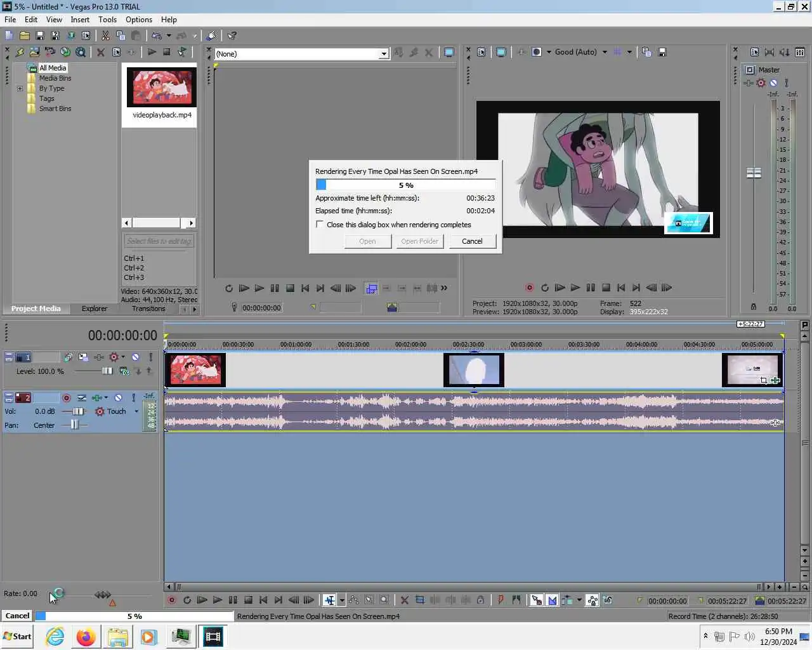Open the Undo history dropdown arrow

[168, 36]
